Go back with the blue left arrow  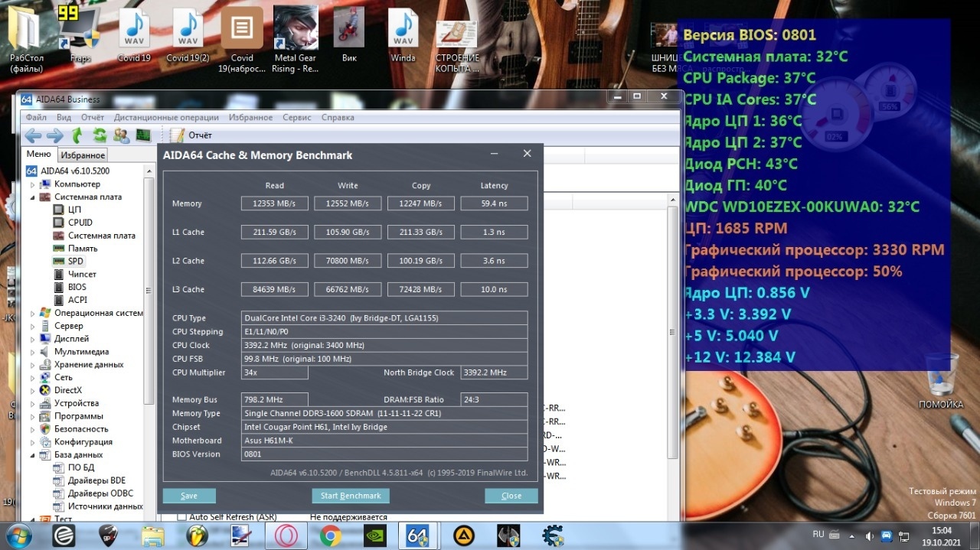point(33,135)
